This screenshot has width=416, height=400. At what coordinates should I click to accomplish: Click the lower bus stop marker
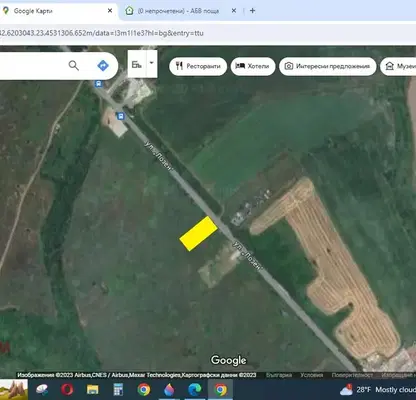point(120,116)
